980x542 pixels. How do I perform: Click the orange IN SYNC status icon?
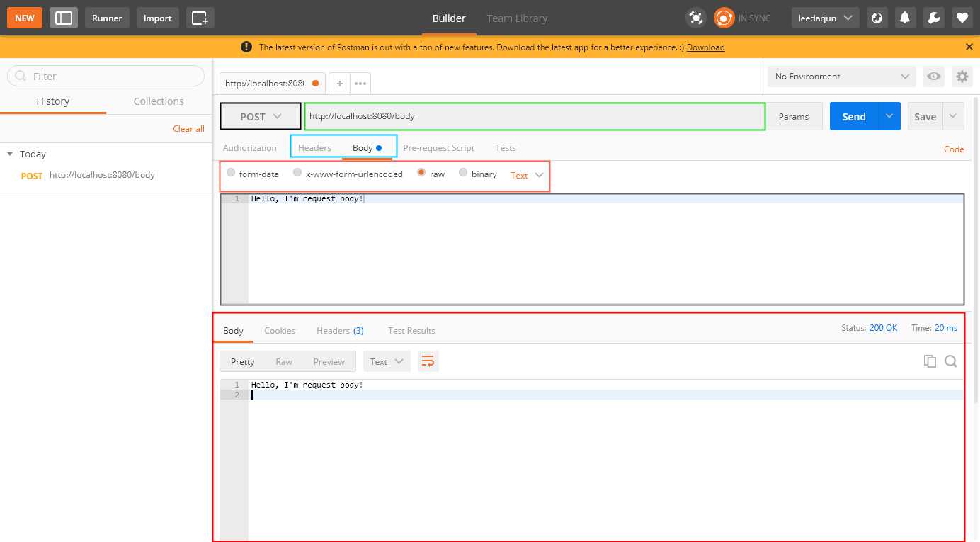point(724,18)
